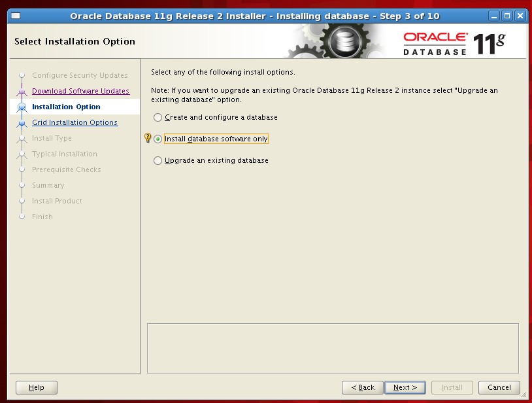Click the window menu icon in title bar
Screen dimensions: 532x403
click(16, 16)
